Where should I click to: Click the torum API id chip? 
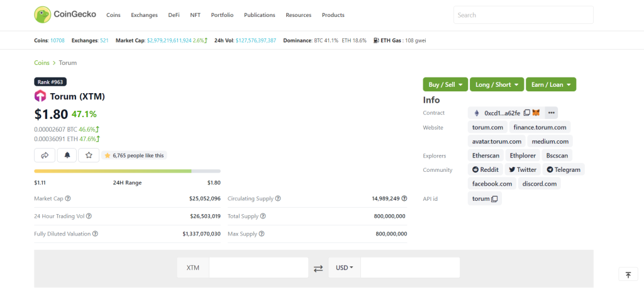click(485, 198)
